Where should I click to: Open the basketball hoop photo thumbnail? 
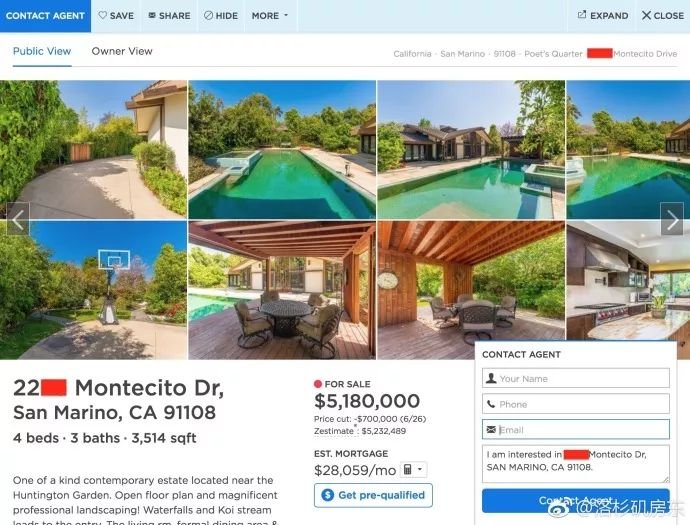coord(93,290)
